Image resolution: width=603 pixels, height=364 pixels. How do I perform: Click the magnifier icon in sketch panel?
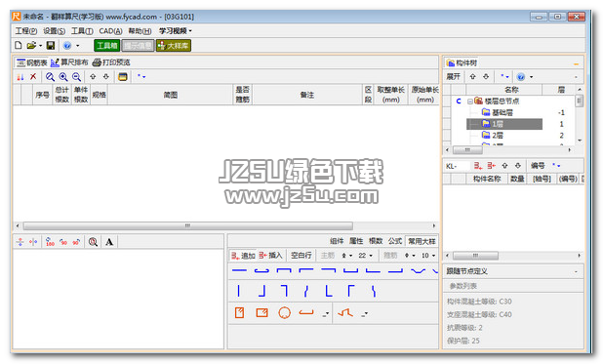pyautogui.click(x=93, y=242)
